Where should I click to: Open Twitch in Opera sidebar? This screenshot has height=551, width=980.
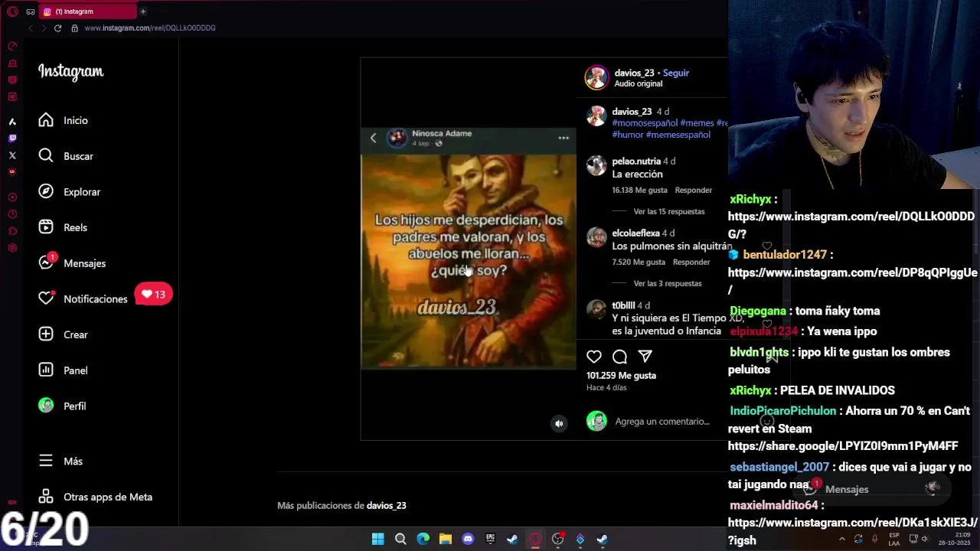click(12, 139)
